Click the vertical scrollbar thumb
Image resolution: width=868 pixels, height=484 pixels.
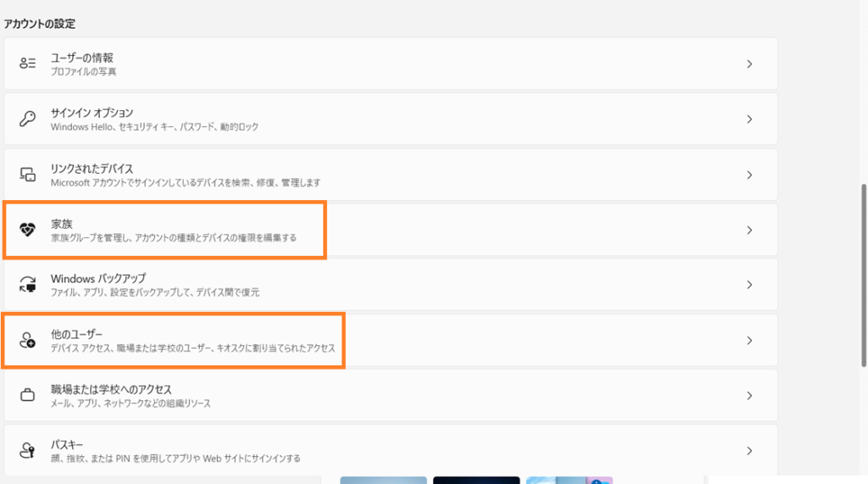pos(863,275)
